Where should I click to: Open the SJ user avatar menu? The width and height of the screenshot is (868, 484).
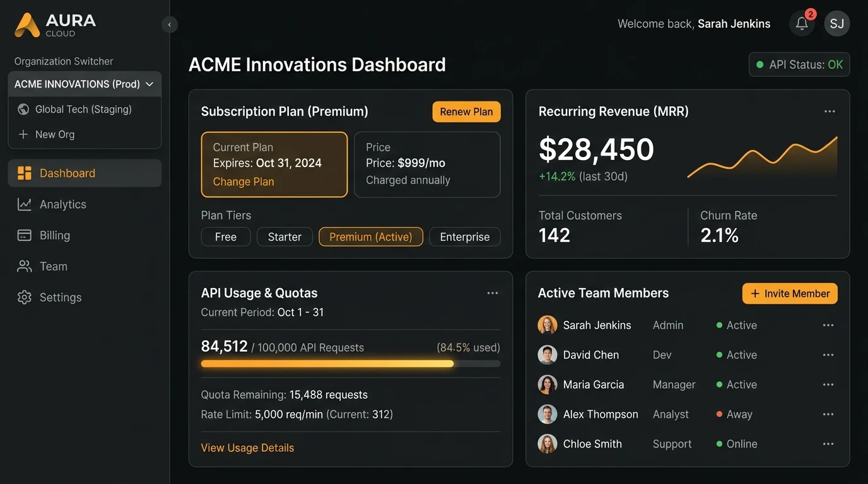(x=837, y=24)
